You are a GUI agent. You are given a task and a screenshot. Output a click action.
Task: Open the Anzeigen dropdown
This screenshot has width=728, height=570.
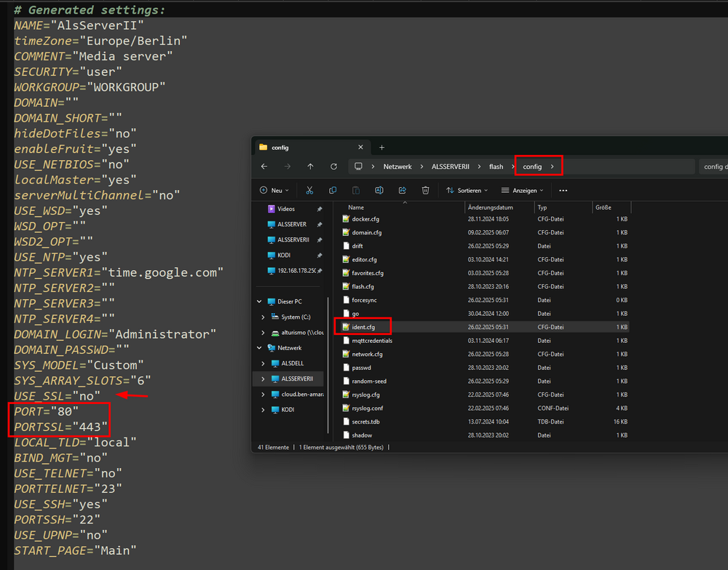[522, 190]
